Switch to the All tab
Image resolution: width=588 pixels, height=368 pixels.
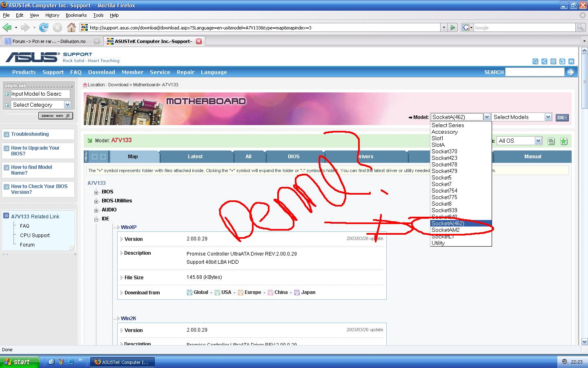[x=248, y=156]
